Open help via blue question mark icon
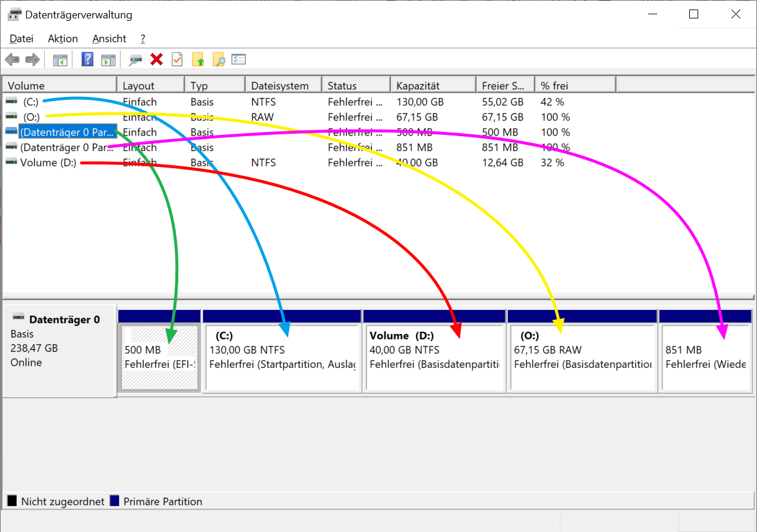This screenshot has height=532, width=757. point(87,59)
